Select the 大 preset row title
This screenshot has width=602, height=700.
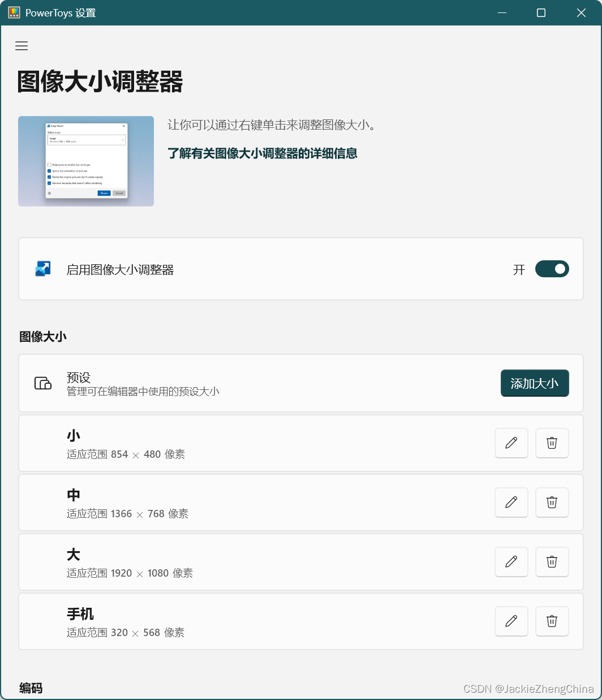point(74,555)
